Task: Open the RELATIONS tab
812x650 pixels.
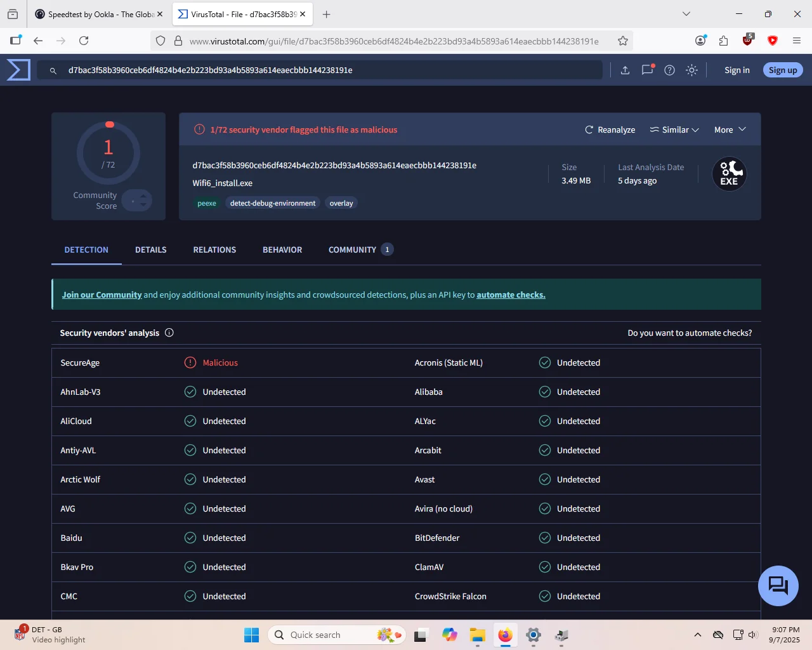Action: 214,250
